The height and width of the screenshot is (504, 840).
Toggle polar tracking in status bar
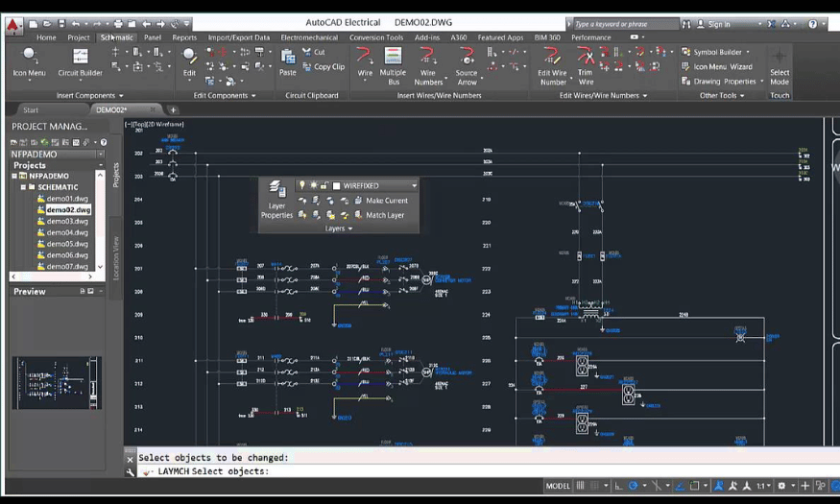pos(633,486)
